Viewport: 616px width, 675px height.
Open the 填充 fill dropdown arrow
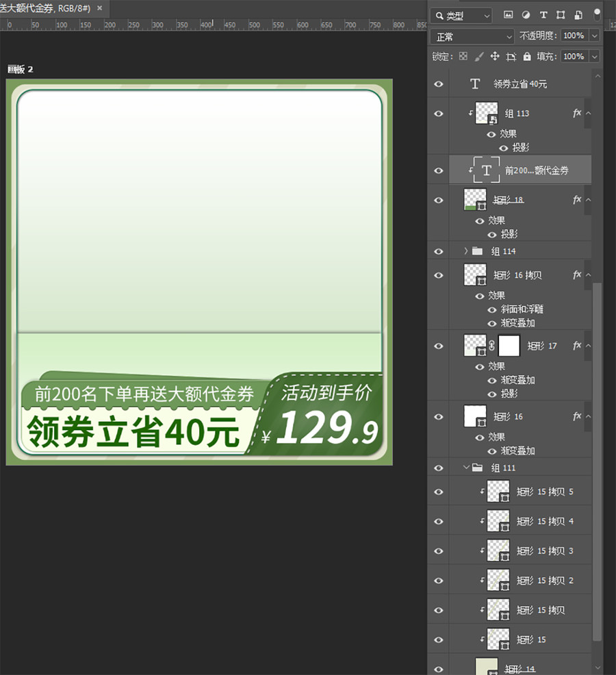(x=595, y=56)
